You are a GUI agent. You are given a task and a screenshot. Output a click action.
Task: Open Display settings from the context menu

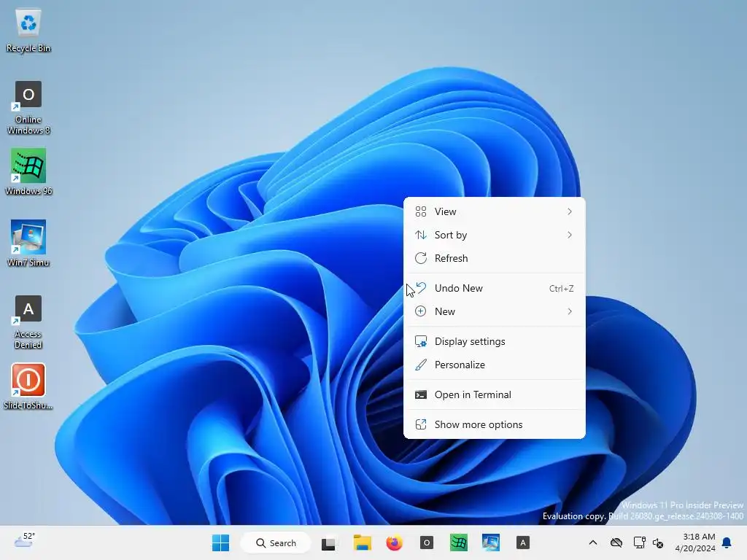pos(494,341)
